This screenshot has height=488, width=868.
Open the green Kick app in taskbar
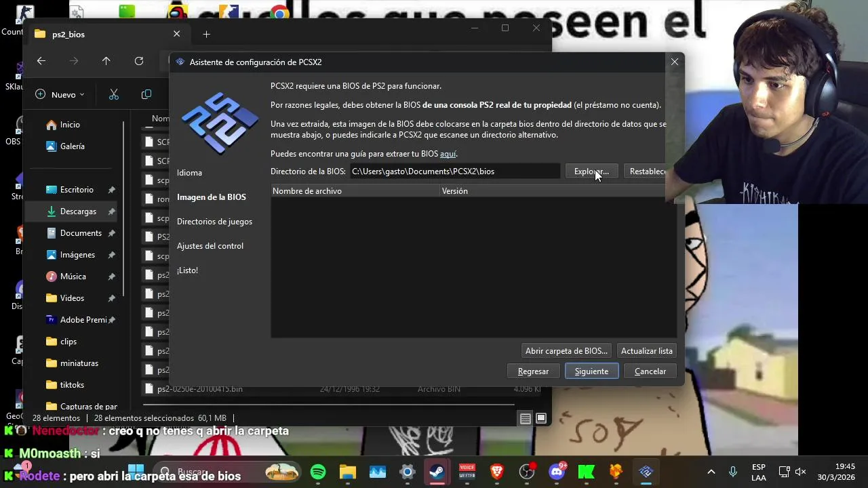pyautogui.click(x=587, y=472)
